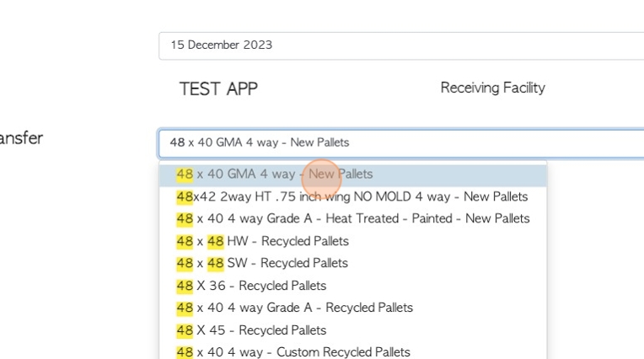Open the 15 December 2023 date field
Screen dimensions: 644x359
coord(401,46)
